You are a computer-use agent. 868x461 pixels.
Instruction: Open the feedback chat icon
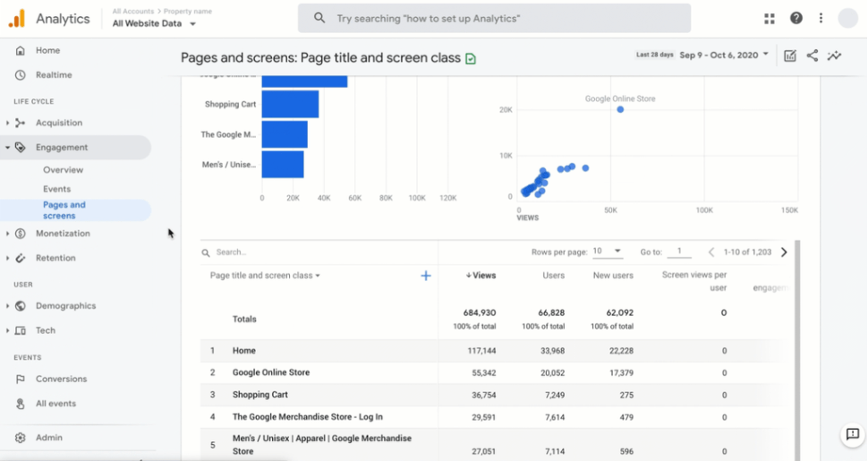[853, 434]
